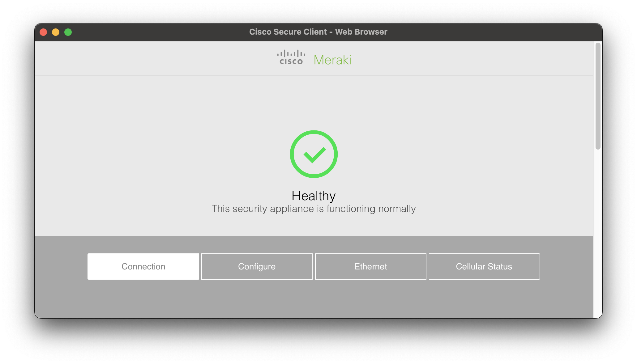Click the yellow minimize traffic light
The width and height of the screenshot is (637, 364).
point(56,32)
